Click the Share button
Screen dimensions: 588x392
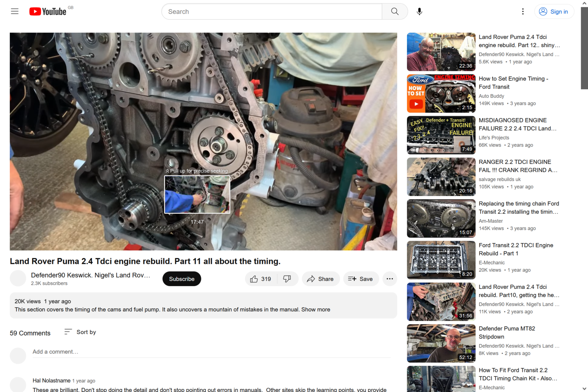pos(320,279)
